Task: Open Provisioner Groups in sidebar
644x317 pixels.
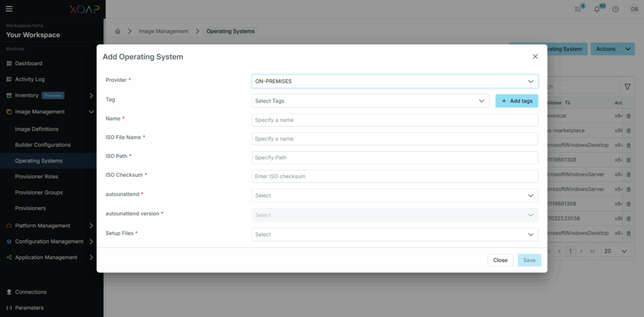Action: point(38,192)
